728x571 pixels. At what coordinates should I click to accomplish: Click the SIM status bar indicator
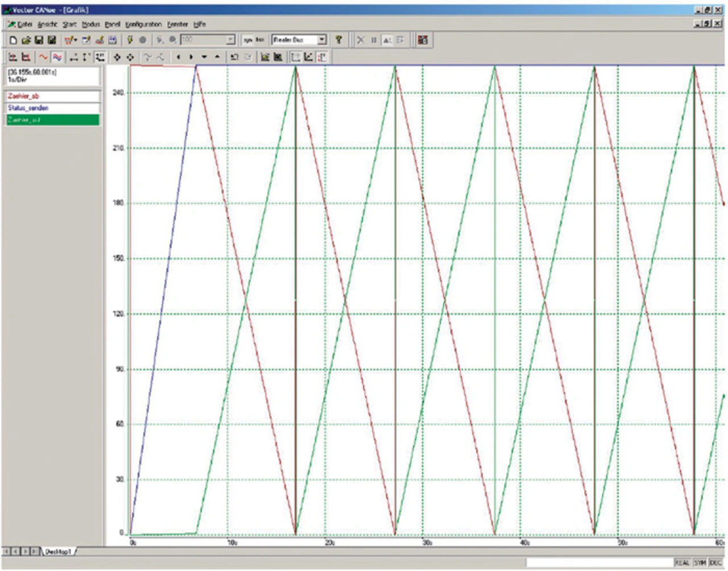(x=700, y=562)
